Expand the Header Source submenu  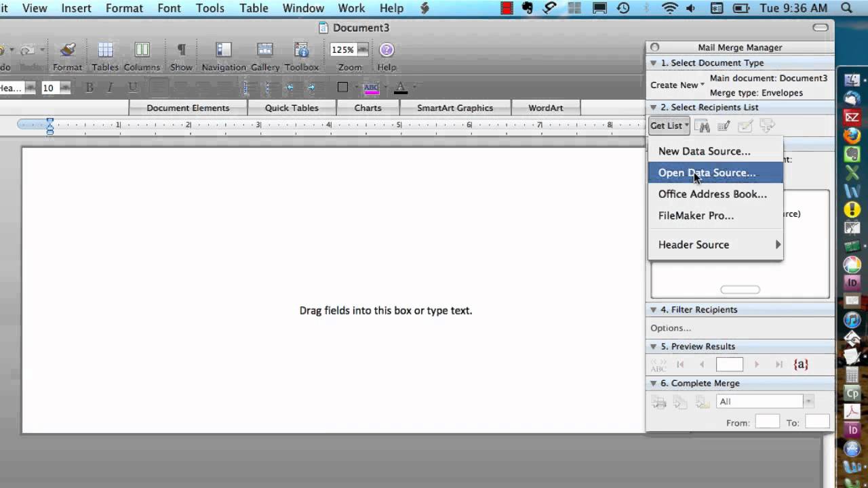715,245
